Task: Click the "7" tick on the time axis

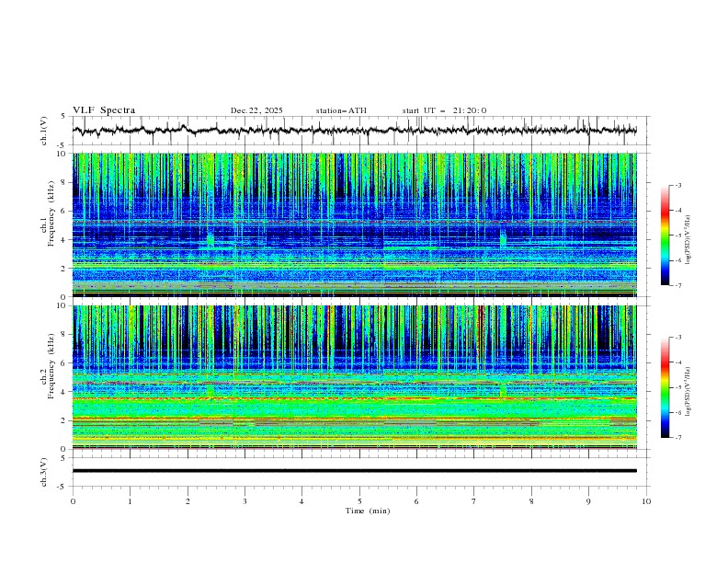Action: pos(474,501)
